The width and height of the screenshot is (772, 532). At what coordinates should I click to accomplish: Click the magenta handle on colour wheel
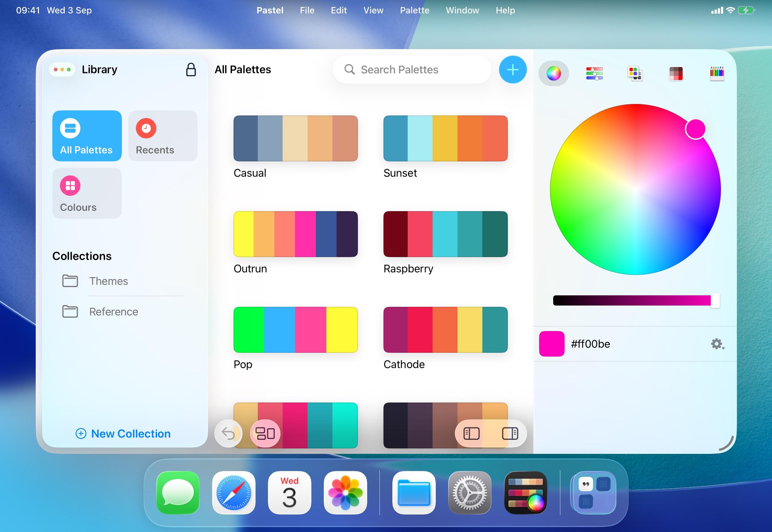[x=695, y=129]
